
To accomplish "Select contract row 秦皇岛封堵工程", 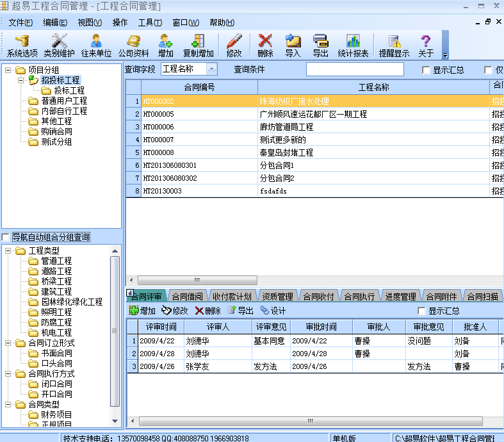I will pos(314,152).
